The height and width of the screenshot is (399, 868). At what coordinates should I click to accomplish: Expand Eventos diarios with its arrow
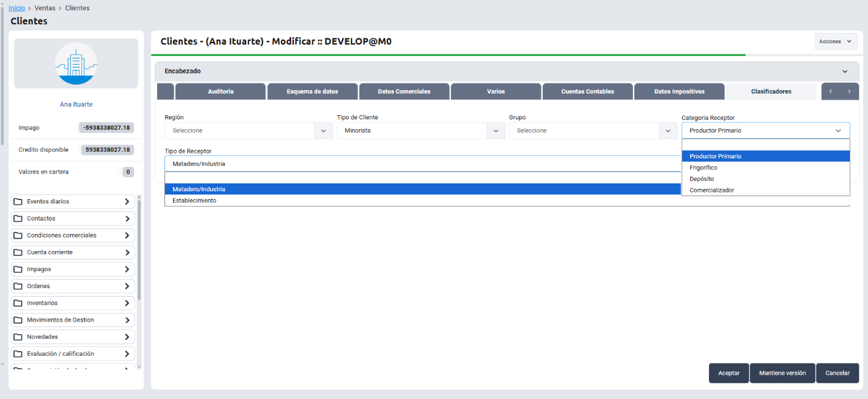coord(127,202)
